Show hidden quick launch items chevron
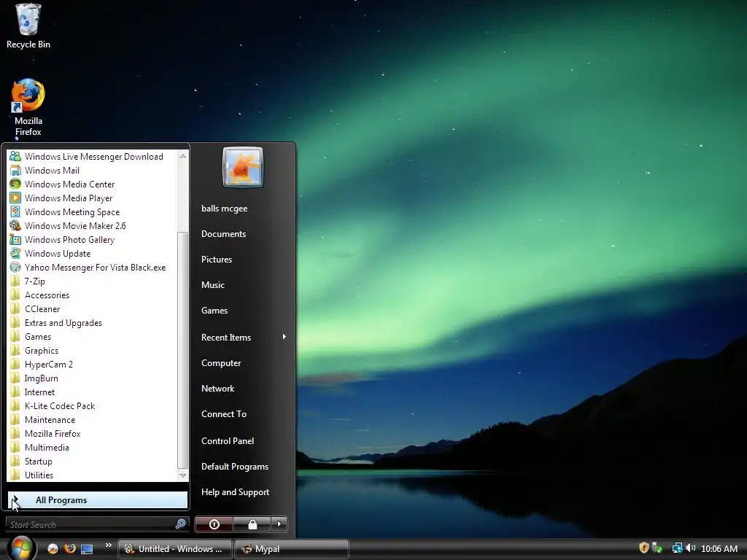The image size is (747, 560). click(x=108, y=545)
